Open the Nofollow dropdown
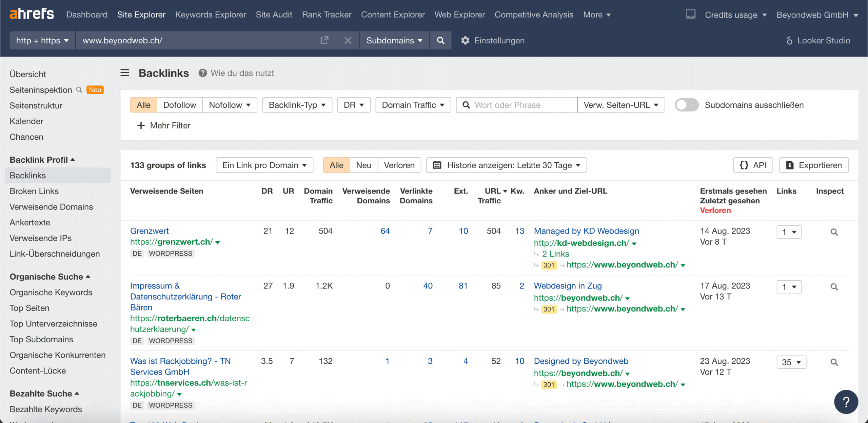Image resolution: width=868 pixels, height=423 pixels. coord(230,105)
